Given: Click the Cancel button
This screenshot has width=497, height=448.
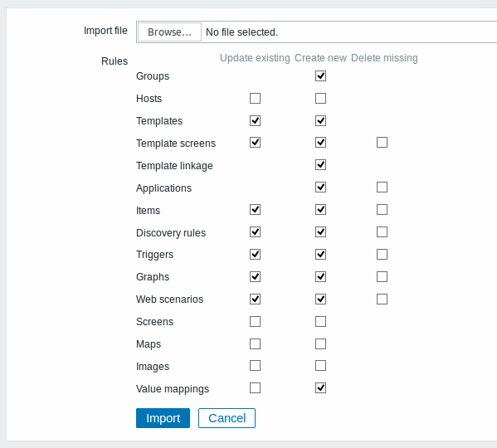Looking at the screenshot, I should click(227, 418).
